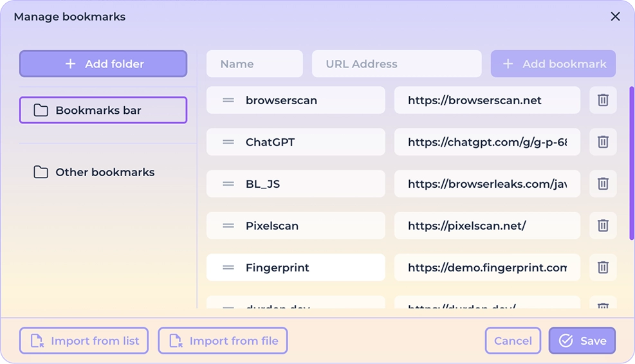Cancel the bookmark changes
Viewport: 635px width, 364px height.
point(513,340)
